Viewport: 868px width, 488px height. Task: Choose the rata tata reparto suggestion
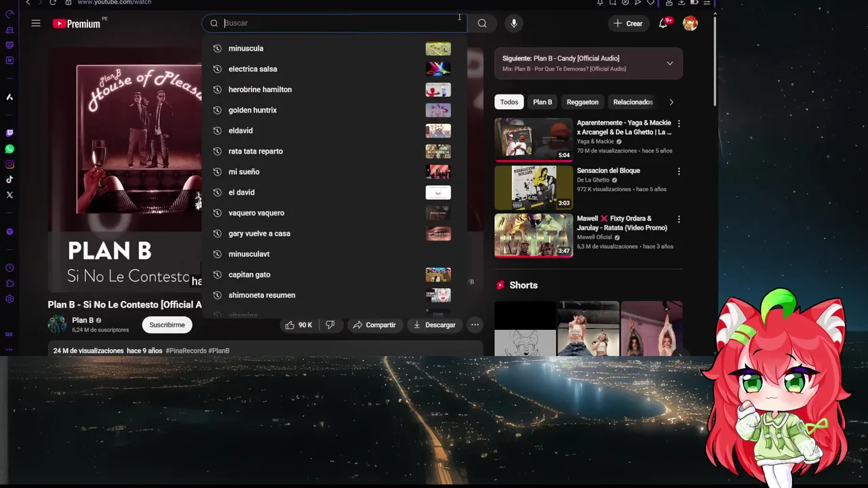334,151
